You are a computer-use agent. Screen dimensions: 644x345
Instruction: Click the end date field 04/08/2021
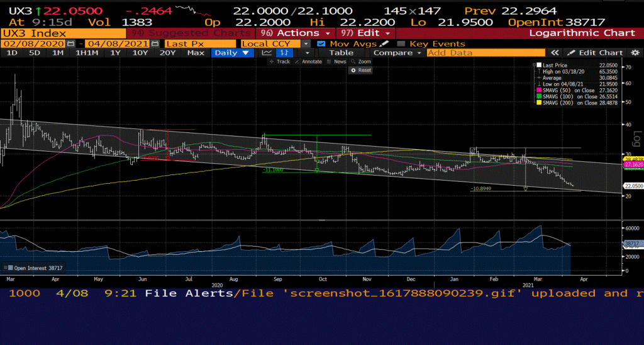117,43
